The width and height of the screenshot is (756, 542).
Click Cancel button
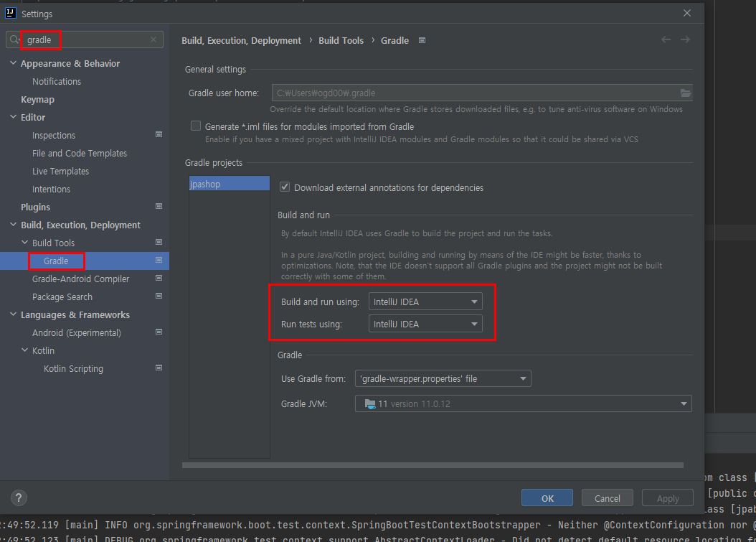pyautogui.click(x=607, y=497)
